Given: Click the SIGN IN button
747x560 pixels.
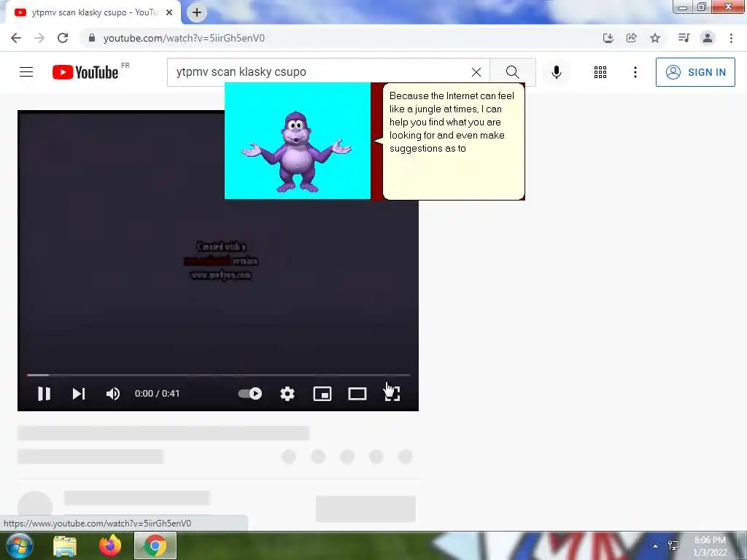Looking at the screenshot, I should (695, 72).
